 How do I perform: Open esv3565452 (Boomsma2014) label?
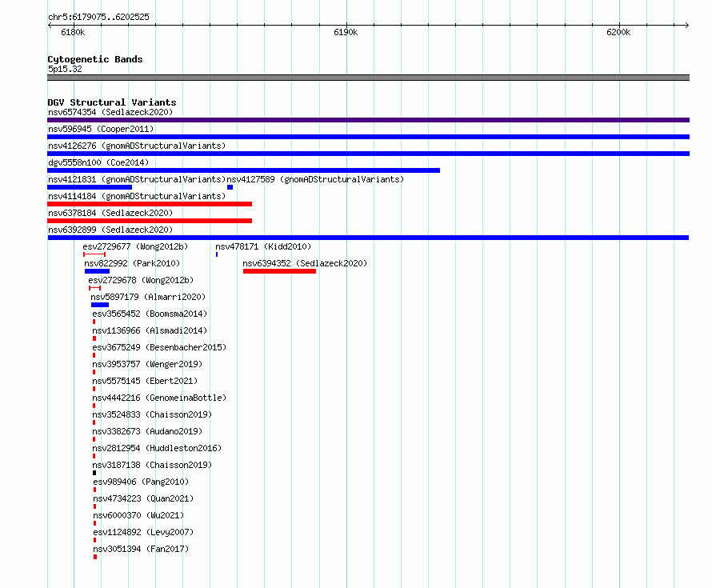coord(150,314)
